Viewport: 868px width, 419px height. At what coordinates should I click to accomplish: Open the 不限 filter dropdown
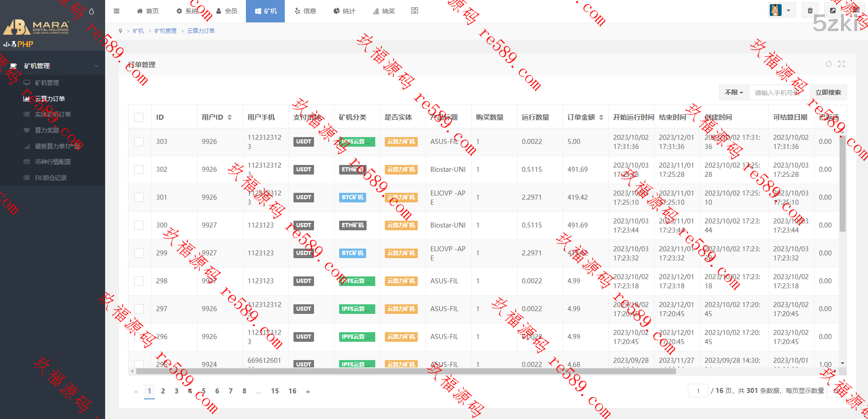(734, 92)
